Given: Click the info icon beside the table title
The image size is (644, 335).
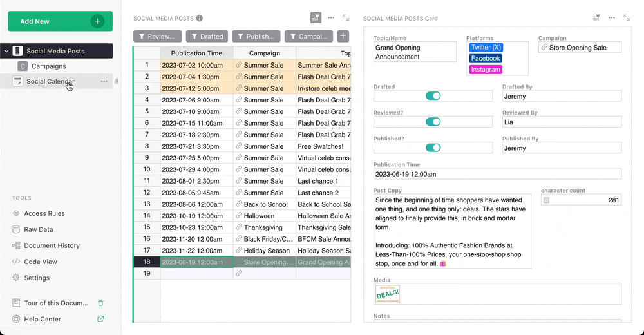Looking at the screenshot, I should (x=200, y=19).
